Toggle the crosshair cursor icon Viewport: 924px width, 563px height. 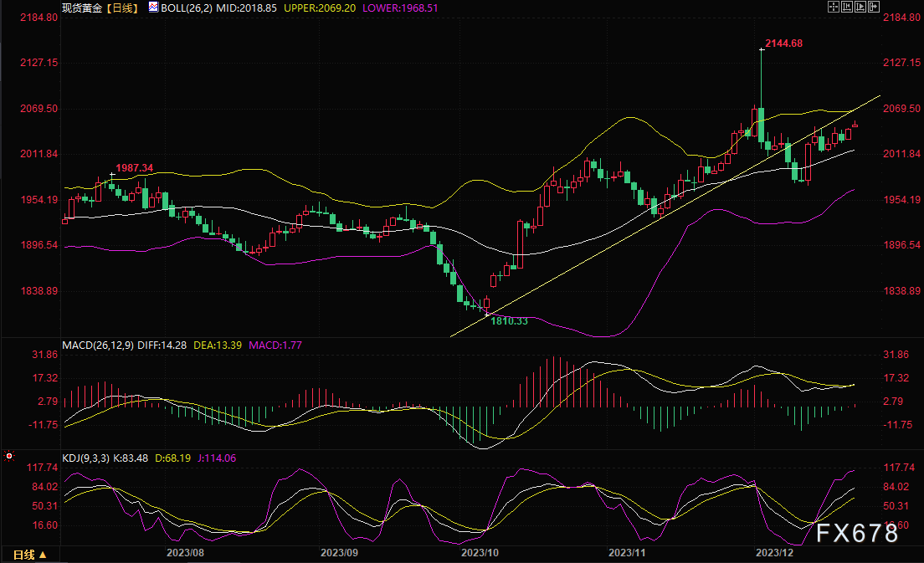coord(834,7)
